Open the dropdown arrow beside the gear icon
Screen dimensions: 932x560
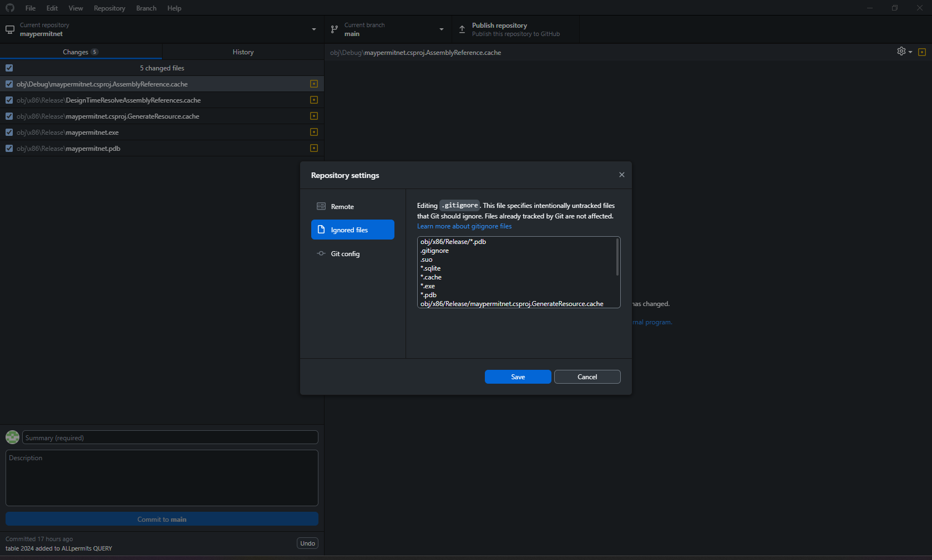coord(909,52)
